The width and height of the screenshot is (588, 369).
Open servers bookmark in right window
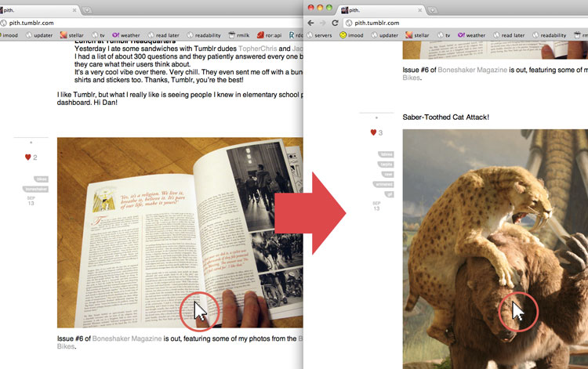click(x=319, y=35)
